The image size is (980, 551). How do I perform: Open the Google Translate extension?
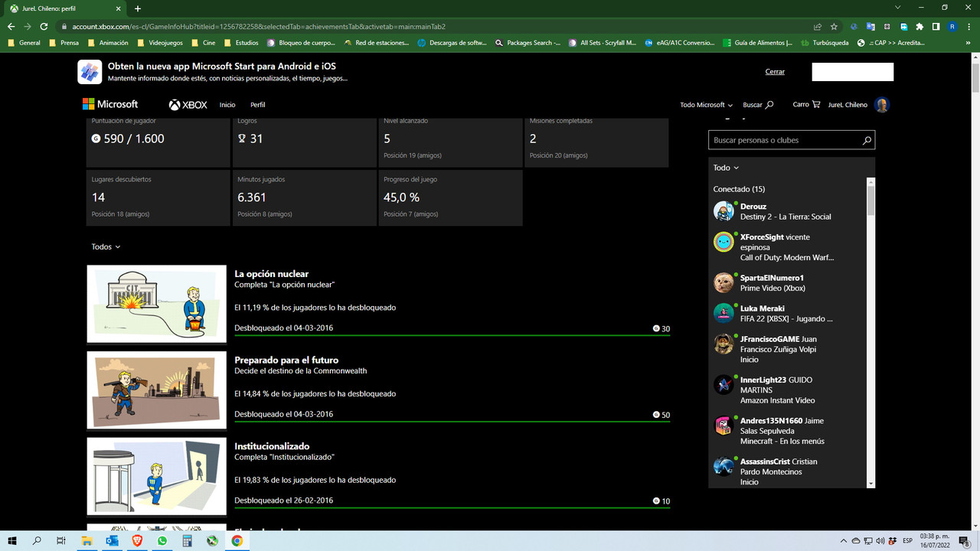tap(871, 26)
